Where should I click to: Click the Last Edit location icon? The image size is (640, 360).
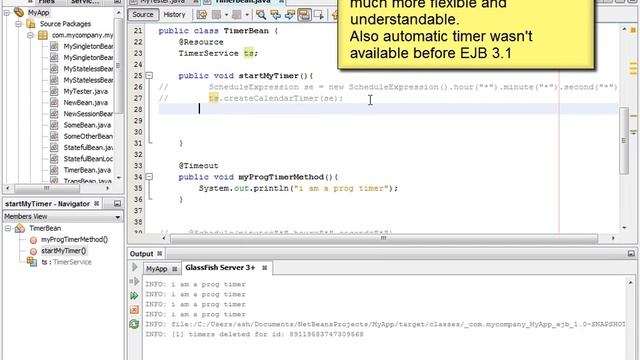point(202,15)
